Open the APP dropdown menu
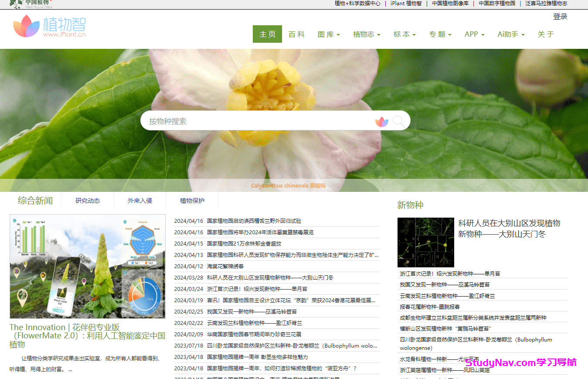Image resolution: width=588 pixels, height=379 pixels. (x=474, y=34)
